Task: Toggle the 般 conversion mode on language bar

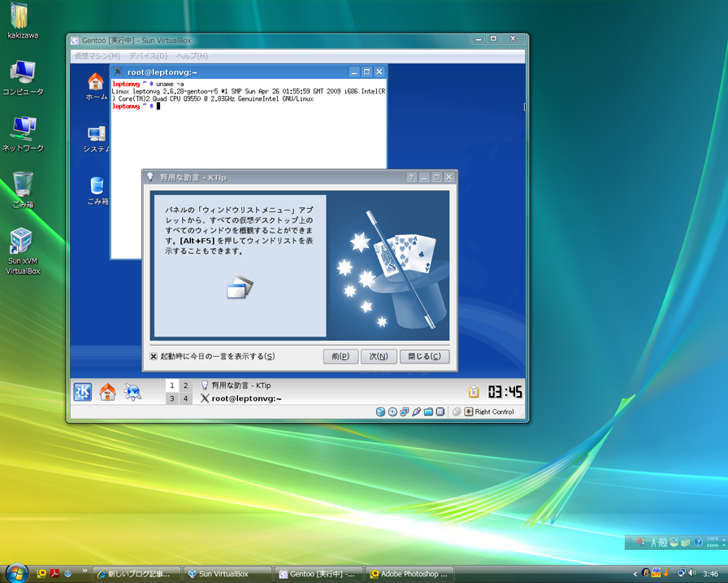Action: 663,542
